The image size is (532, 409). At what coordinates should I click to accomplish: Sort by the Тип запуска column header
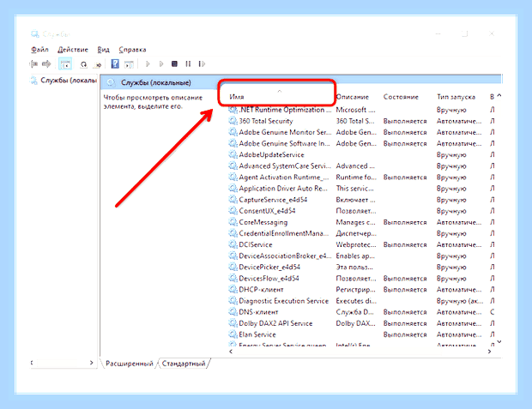[x=456, y=97]
